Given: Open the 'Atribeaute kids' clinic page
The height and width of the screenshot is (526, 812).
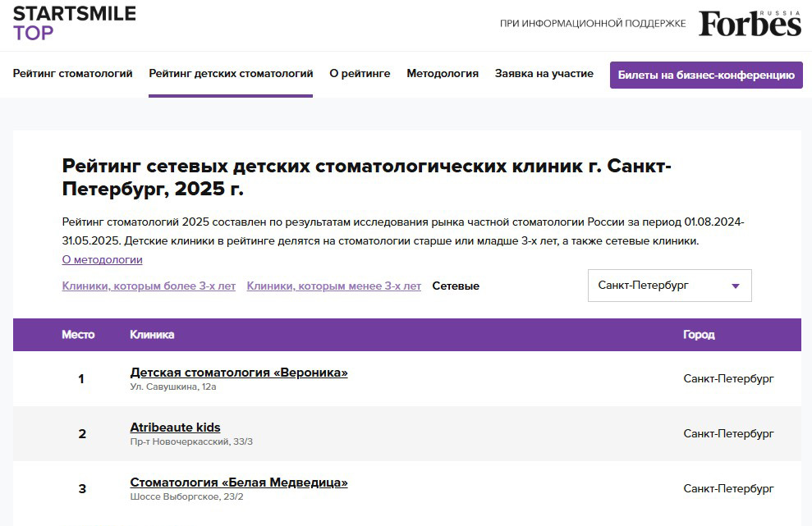Looking at the screenshot, I should (x=175, y=428).
